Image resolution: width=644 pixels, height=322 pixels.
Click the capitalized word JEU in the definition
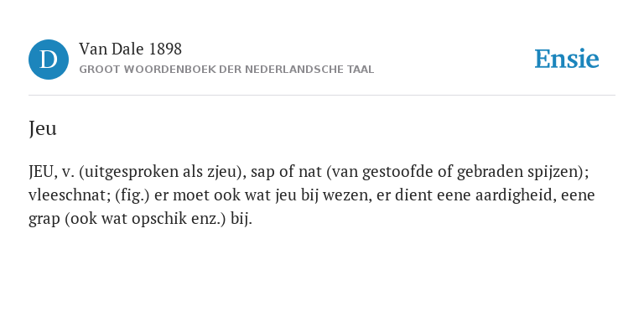[42, 172]
